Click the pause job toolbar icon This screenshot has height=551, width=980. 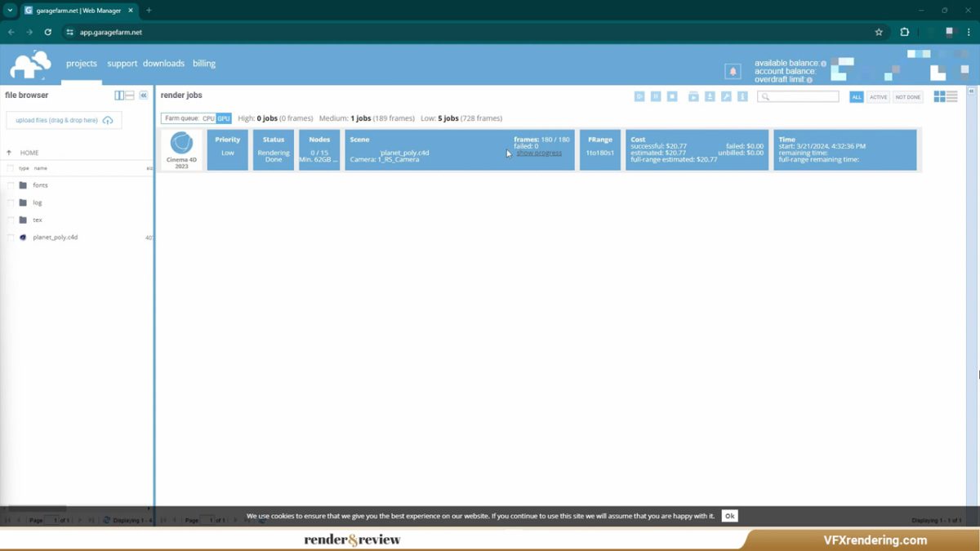click(655, 96)
